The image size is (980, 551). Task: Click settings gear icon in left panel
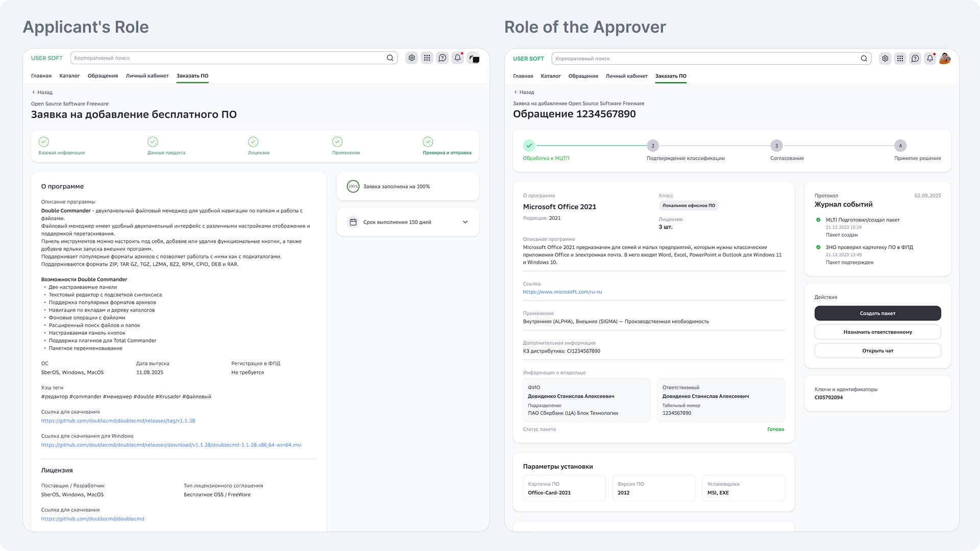[411, 58]
